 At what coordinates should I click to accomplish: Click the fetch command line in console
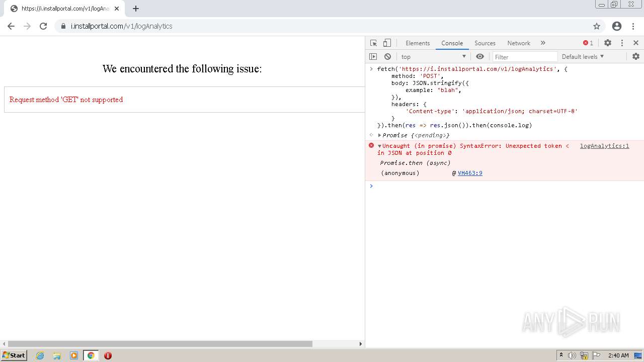(x=472, y=69)
